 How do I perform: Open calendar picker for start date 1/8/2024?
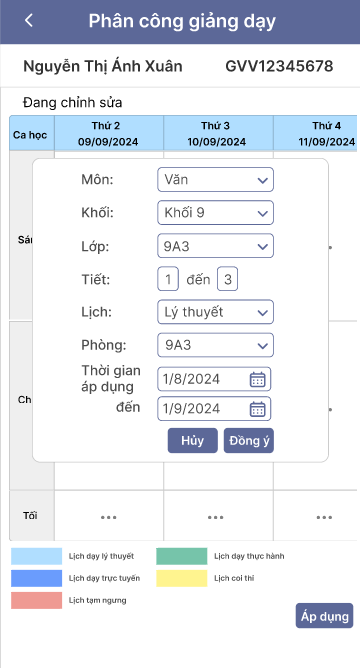click(x=257, y=379)
